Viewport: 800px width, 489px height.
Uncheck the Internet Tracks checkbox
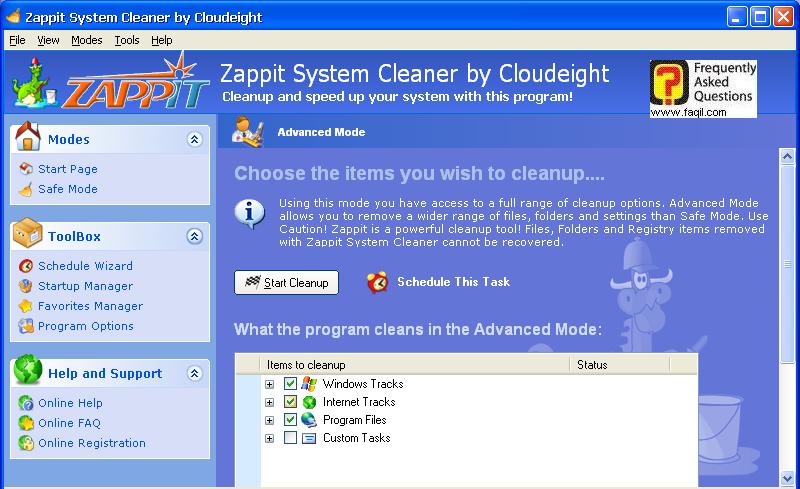tap(290, 402)
